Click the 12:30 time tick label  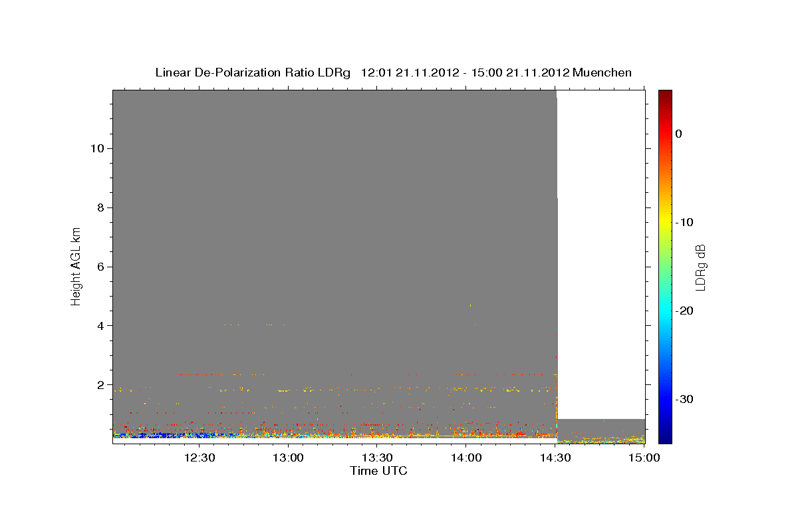click(199, 458)
